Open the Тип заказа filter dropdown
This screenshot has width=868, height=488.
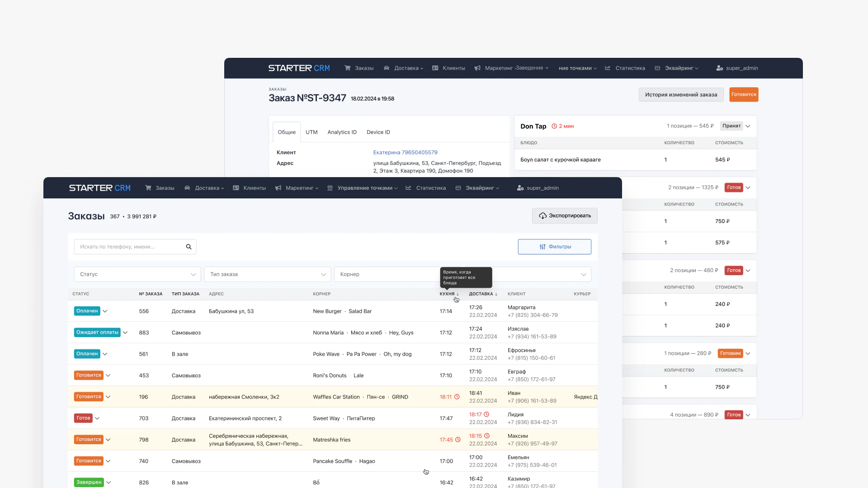[268, 274]
